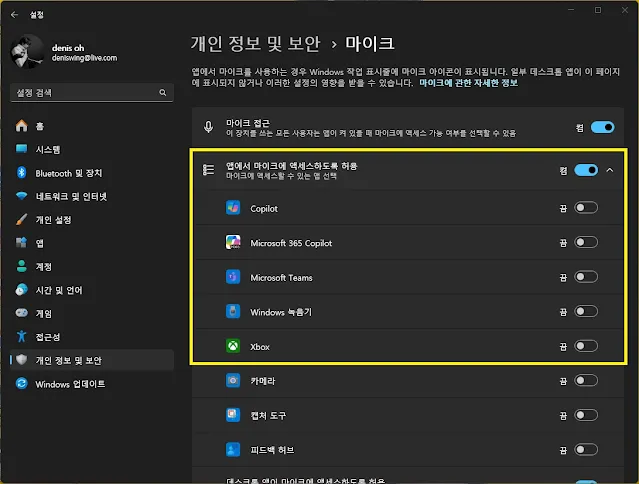Click the Bluetooth icon in sidebar
This screenshot has width=639, height=484.
pyautogui.click(x=22, y=172)
